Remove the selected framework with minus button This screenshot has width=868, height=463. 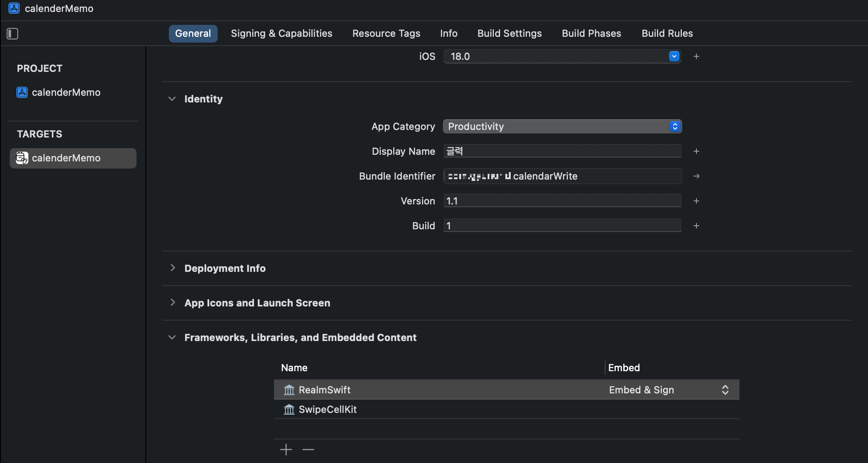pos(308,450)
